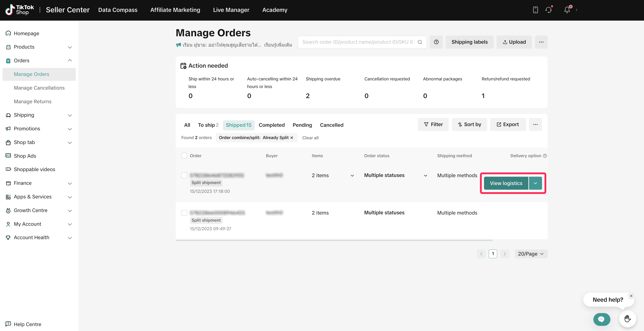Open the three-dot menu beside Upload
The height and width of the screenshot is (331, 644).
[541, 42]
